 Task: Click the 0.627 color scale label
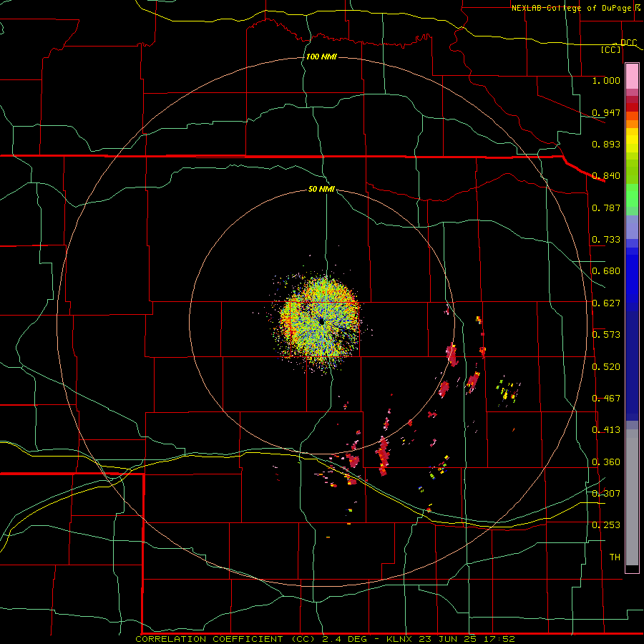pyautogui.click(x=606, y=303)
